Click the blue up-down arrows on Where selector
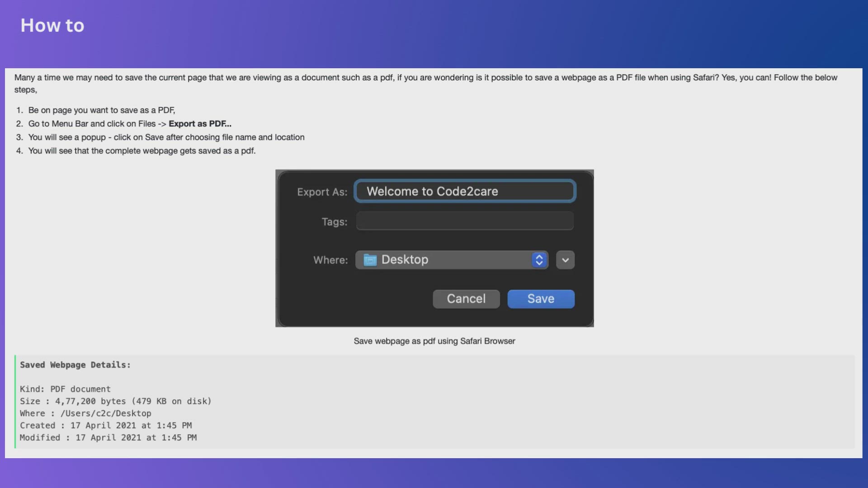Image resolution: width=868 pixels, height=488 pixels. point(539,260)
